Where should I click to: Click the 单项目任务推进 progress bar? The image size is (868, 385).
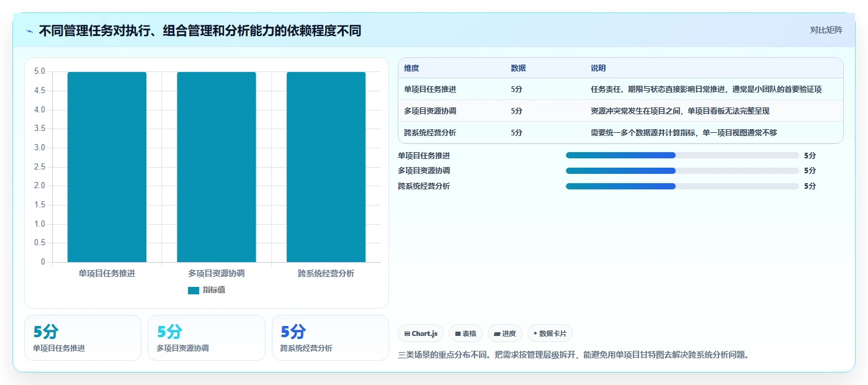(x=682, y=155)
